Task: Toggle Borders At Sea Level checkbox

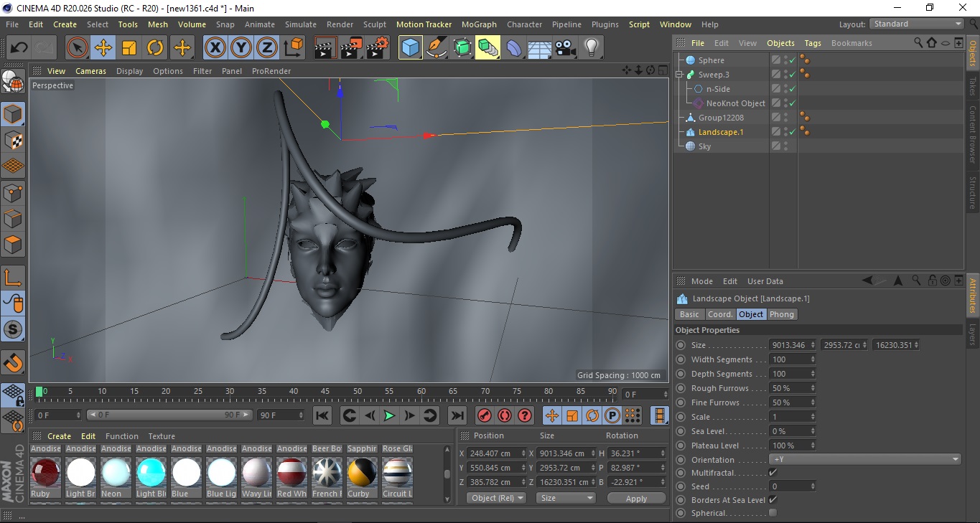Action: [773, 499]
